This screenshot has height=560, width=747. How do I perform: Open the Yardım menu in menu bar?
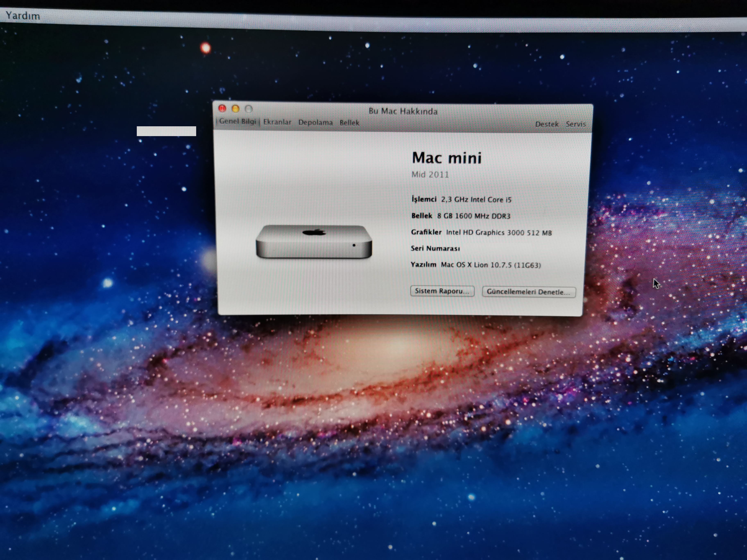23,16
